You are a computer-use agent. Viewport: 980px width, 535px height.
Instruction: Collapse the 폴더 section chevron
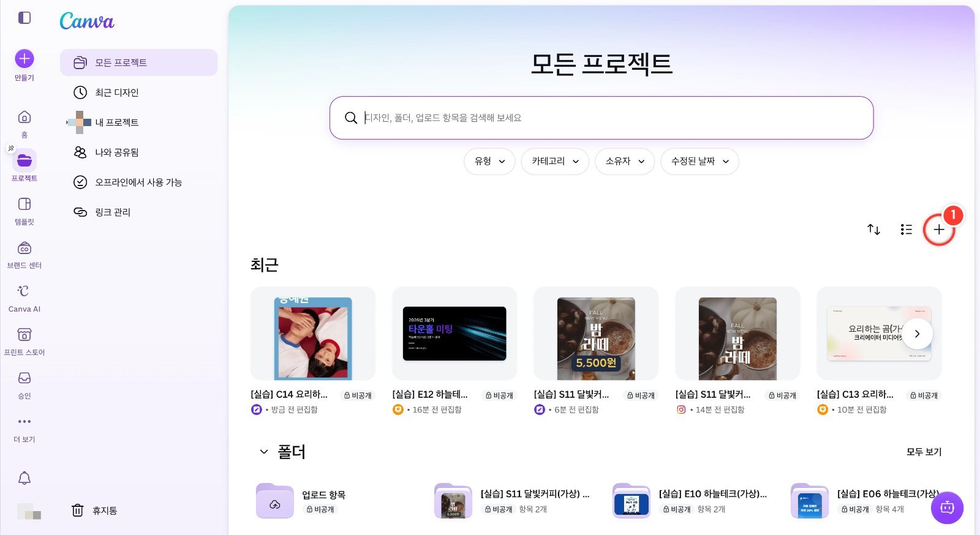point(264,452)
